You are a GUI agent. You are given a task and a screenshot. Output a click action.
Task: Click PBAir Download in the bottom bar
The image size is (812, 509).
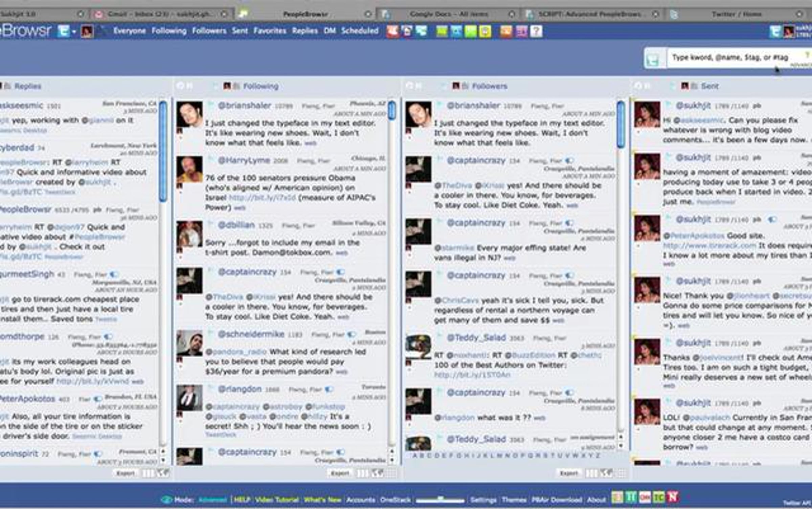(557, 500)
